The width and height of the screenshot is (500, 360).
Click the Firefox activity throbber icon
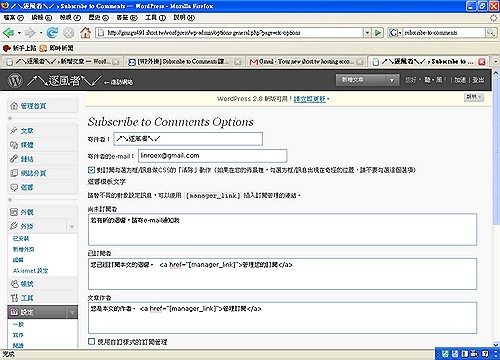tap(494, 18)
